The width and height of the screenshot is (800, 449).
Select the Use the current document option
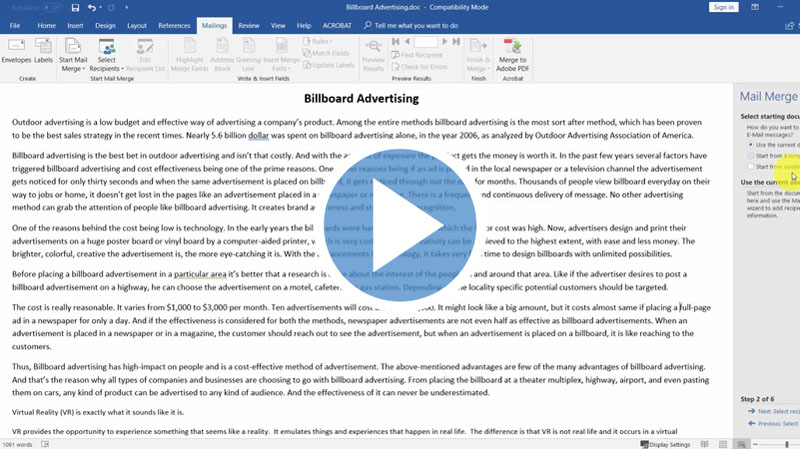point(752,145)
